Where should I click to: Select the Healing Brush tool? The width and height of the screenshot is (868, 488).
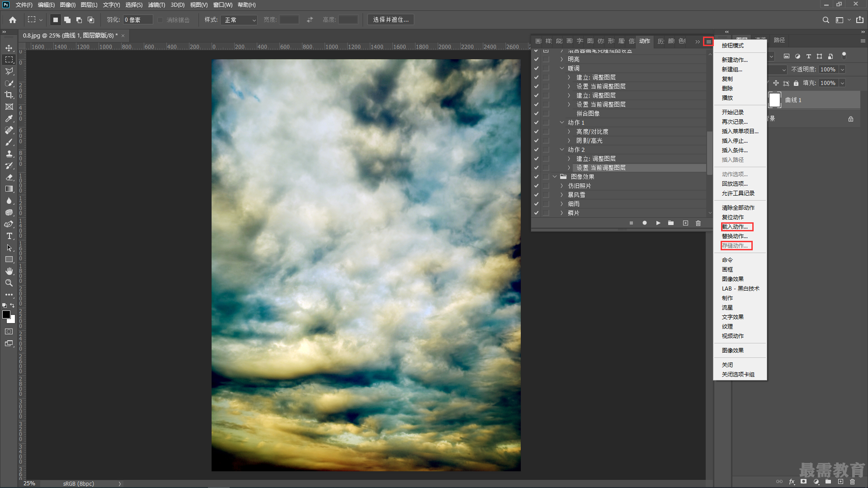click(9, 130)
